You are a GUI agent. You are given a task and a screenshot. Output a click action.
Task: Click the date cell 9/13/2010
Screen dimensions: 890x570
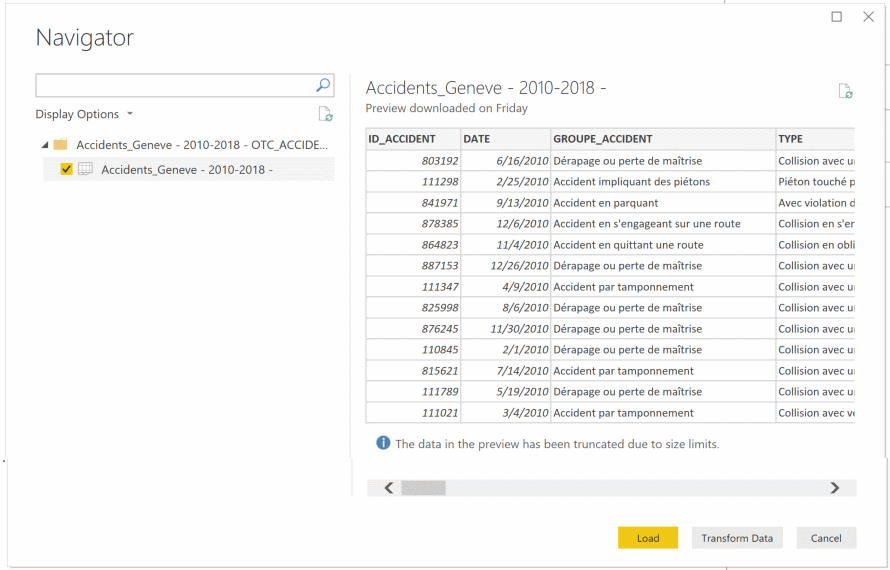[x=506, y=203]
